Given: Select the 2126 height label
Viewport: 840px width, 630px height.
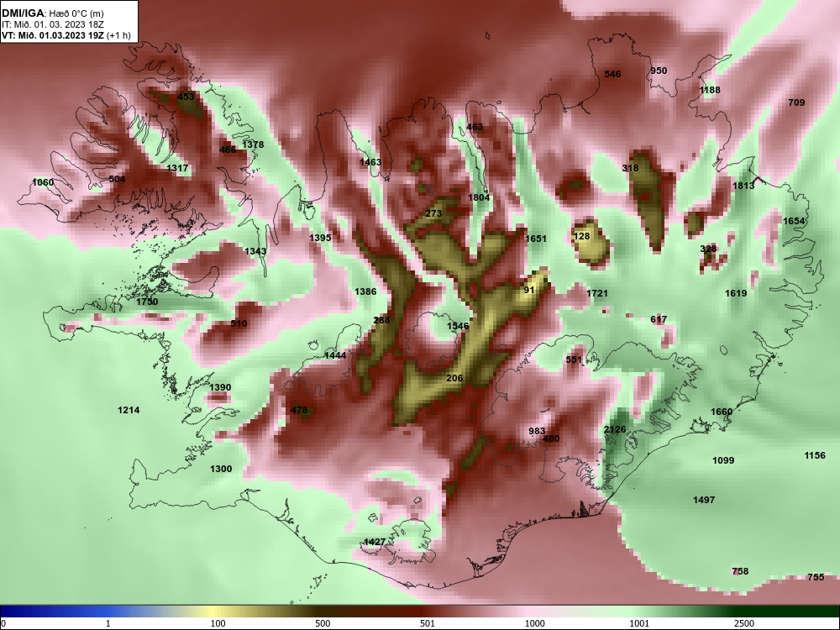Looking at the screenshot, I should tap(615, 429).
